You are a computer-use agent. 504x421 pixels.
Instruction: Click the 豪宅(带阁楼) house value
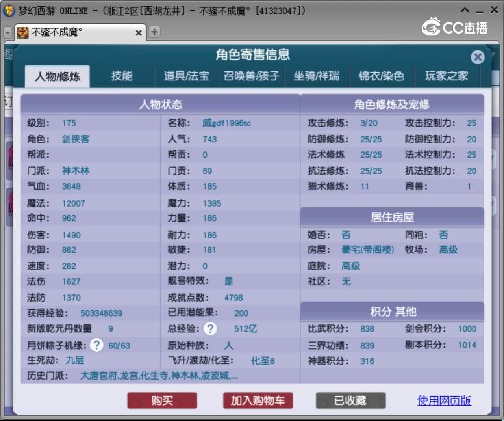point(367,250)
